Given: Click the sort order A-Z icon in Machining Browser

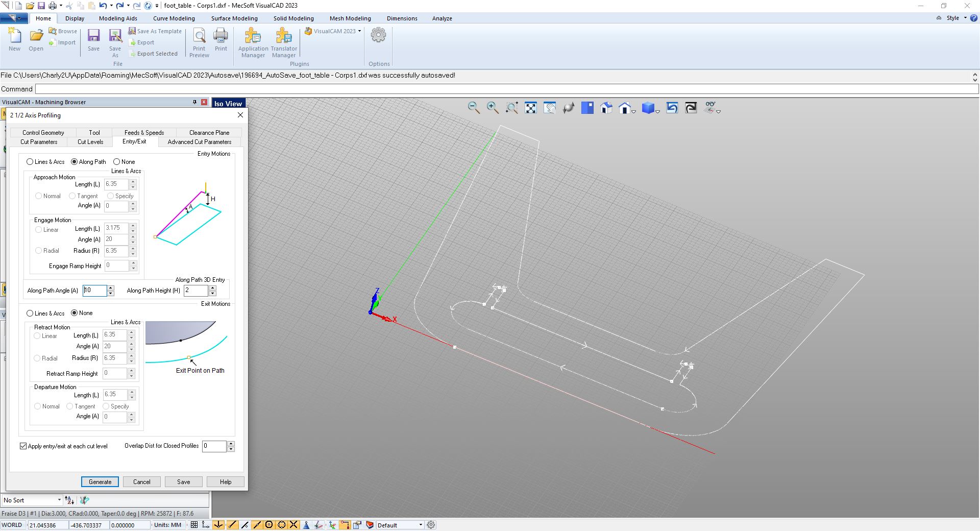Looking at the screenshot, I should pos(69,500).
